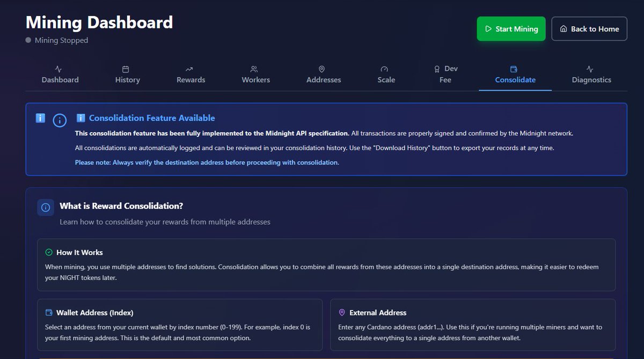Open the Diagnostics tab
Viewport: 644px width, 359px height.
click(x=591, y=75)
